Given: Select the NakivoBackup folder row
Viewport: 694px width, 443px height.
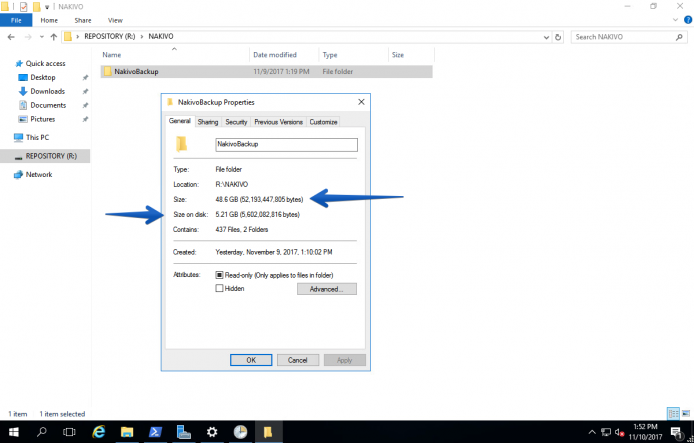Looking at the screenshot, I should (266, 72).
